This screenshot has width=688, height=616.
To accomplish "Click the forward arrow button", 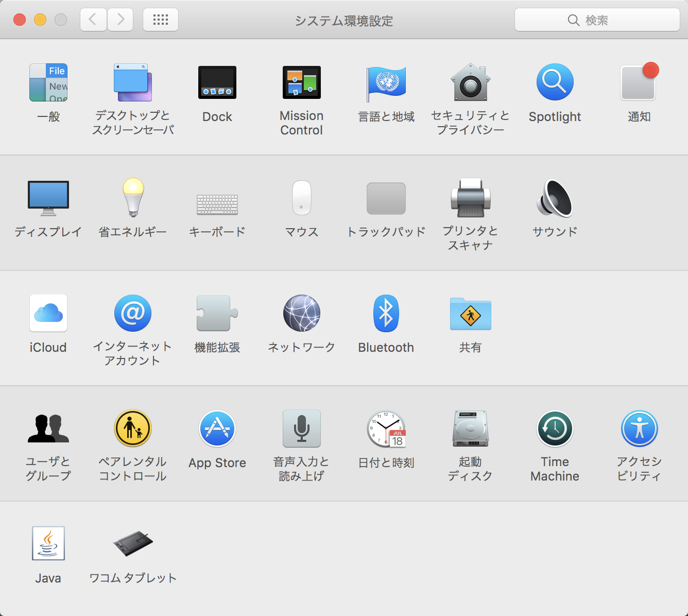I will click(x=121, y=20).
